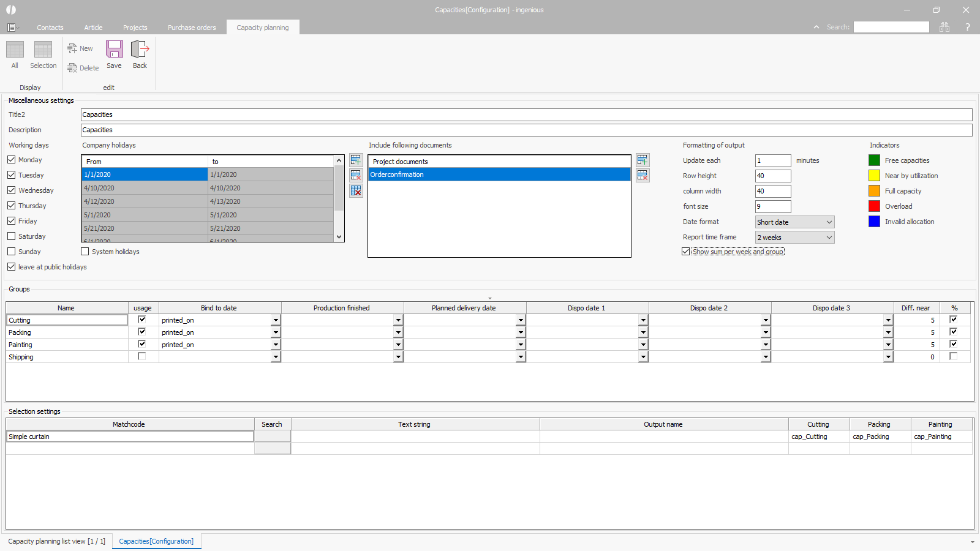Click the Row height input field
This screenshot has height=551, width=980.
772,176
